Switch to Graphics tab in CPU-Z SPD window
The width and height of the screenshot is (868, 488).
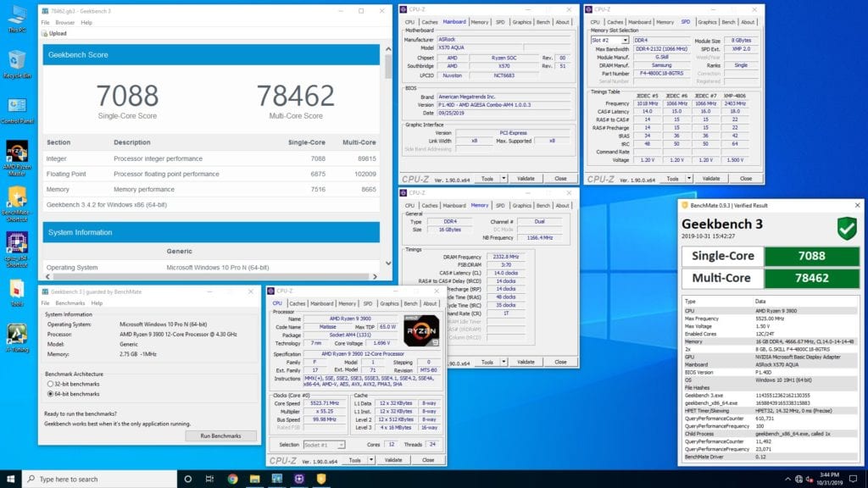(x=707, y=22)
